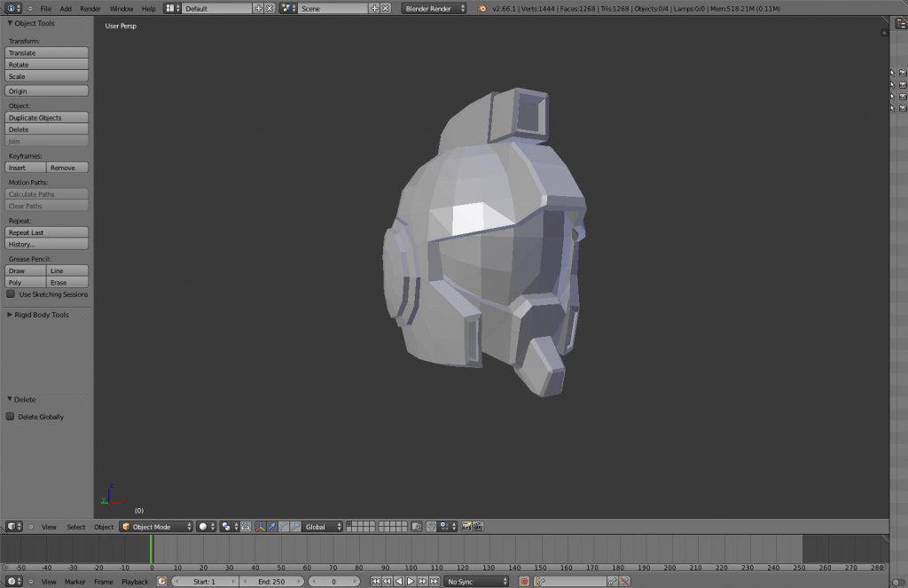Collapse the Object Tools panel
Viewport: 908px width, 588px height.
pyautogui.click(x=10, y=23)
